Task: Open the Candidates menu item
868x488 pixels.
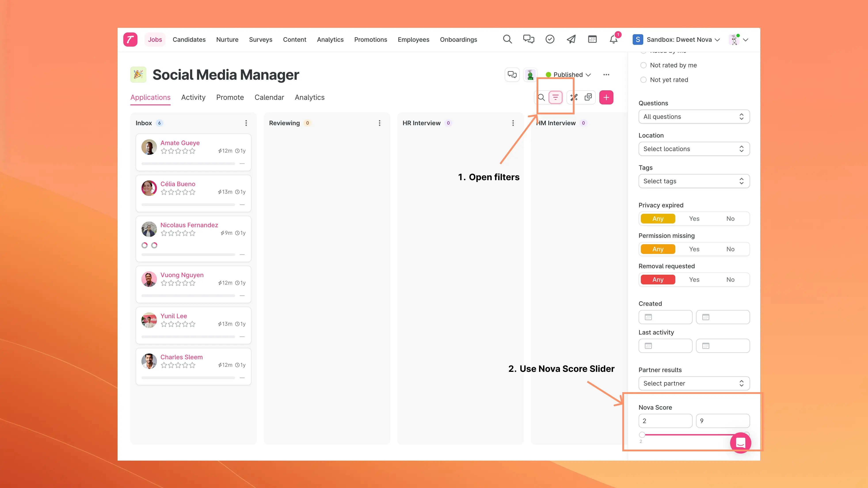Action: (x=189, y=39)
